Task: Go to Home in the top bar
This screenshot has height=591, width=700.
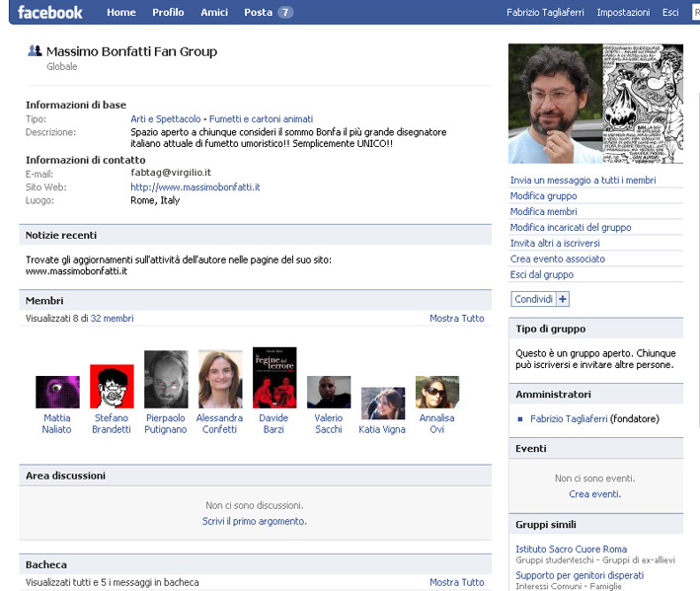Action: coord(121,13)
